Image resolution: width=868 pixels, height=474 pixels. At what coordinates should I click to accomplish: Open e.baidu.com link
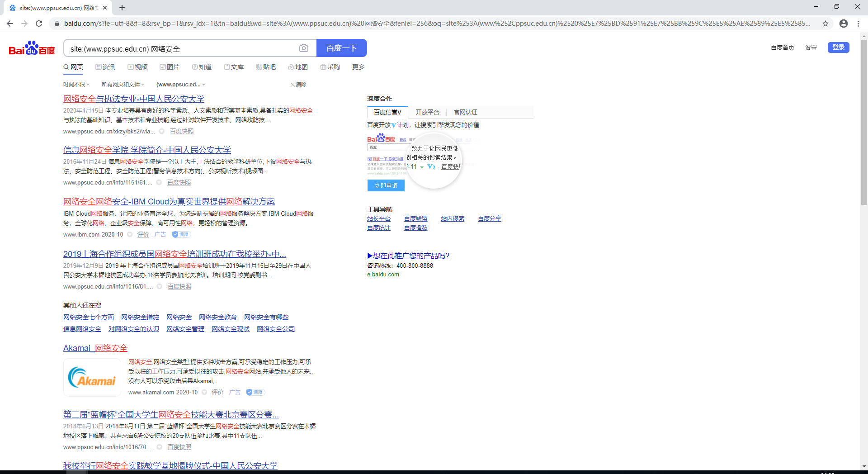click(383, 275)
